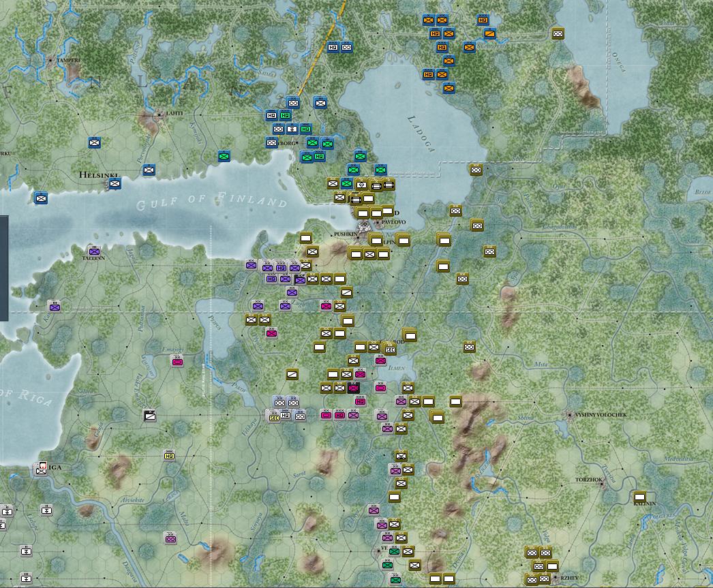
Task: Select the easternmost orange HQ counter
Action: coord(483,20)
